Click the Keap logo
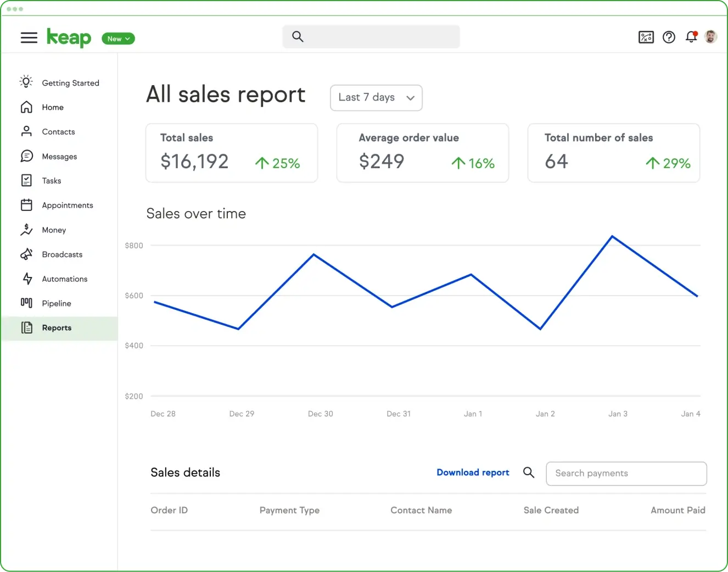The height and width of the screenshot is (572, 728). (69, 37)
